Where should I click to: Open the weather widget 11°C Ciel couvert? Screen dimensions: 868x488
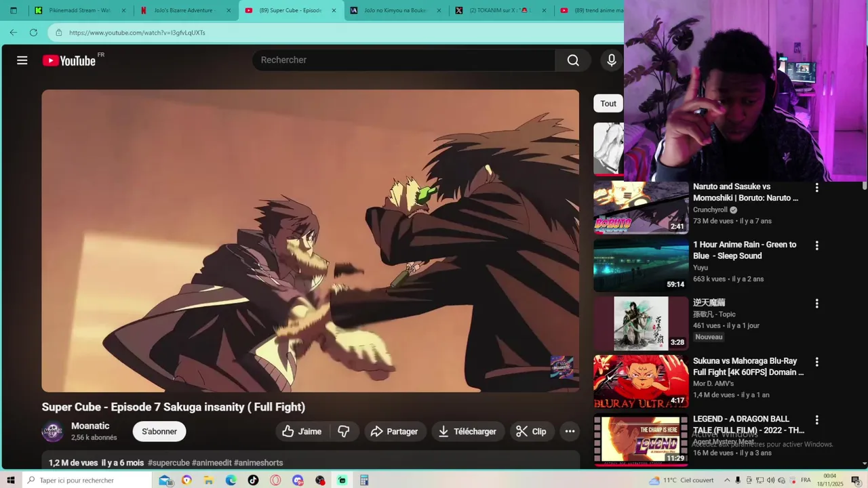681,481
